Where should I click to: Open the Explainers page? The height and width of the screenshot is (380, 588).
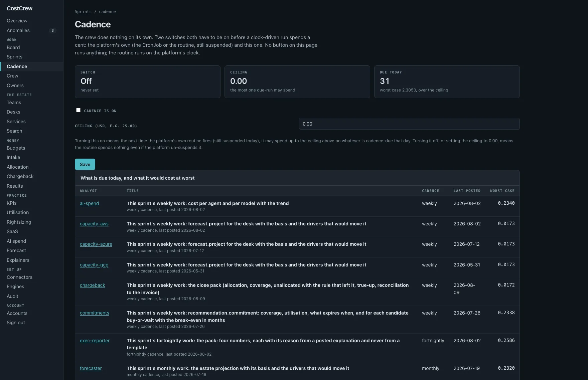pyautogui.click(x=31, y=260)
